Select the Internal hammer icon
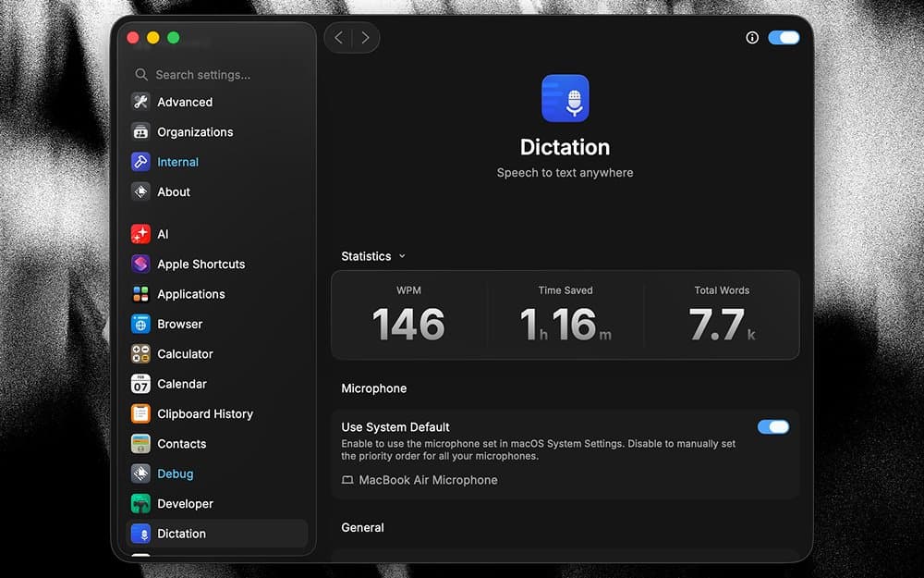924x578 pixels. pyautogui.click(x=140, y=162)
